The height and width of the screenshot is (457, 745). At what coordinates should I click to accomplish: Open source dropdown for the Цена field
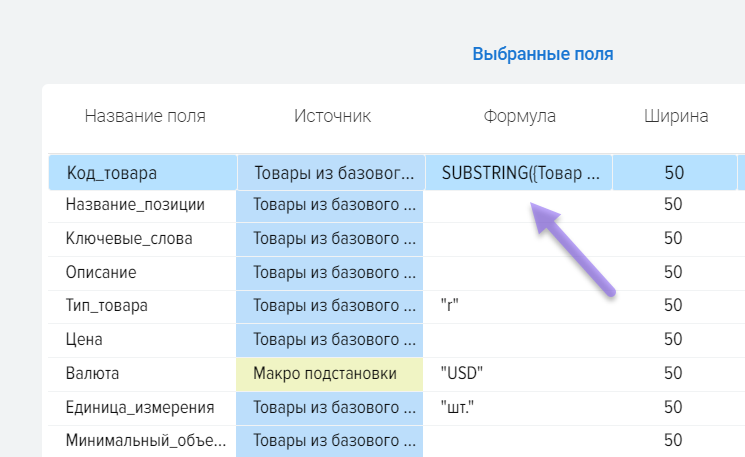[x=330, y=340]
